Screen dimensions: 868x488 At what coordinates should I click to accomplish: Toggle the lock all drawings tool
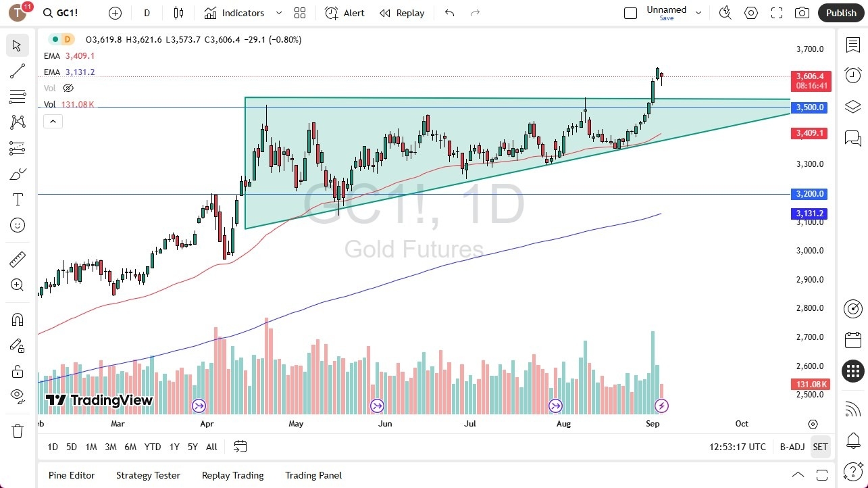tap(17, 371)
